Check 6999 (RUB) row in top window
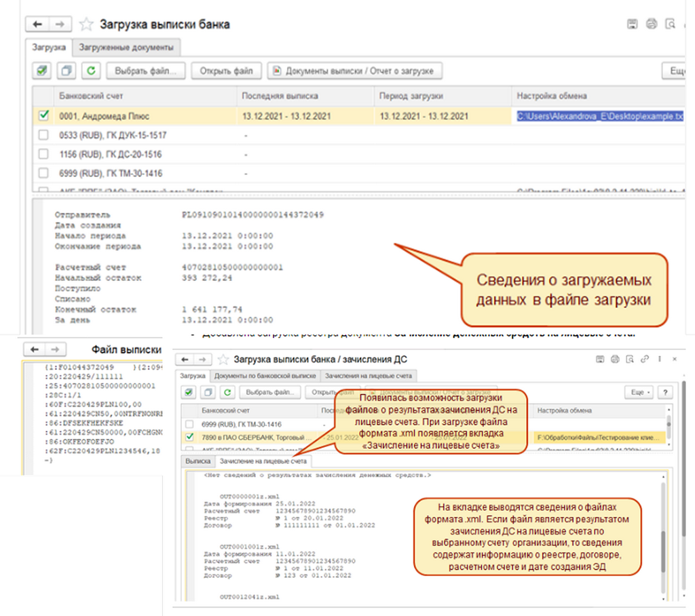Viewport: 695px width, 616px height. 43,173
